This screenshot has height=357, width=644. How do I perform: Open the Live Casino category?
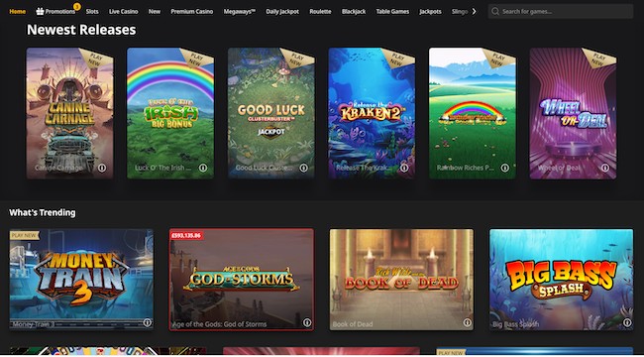coord(124,12)
